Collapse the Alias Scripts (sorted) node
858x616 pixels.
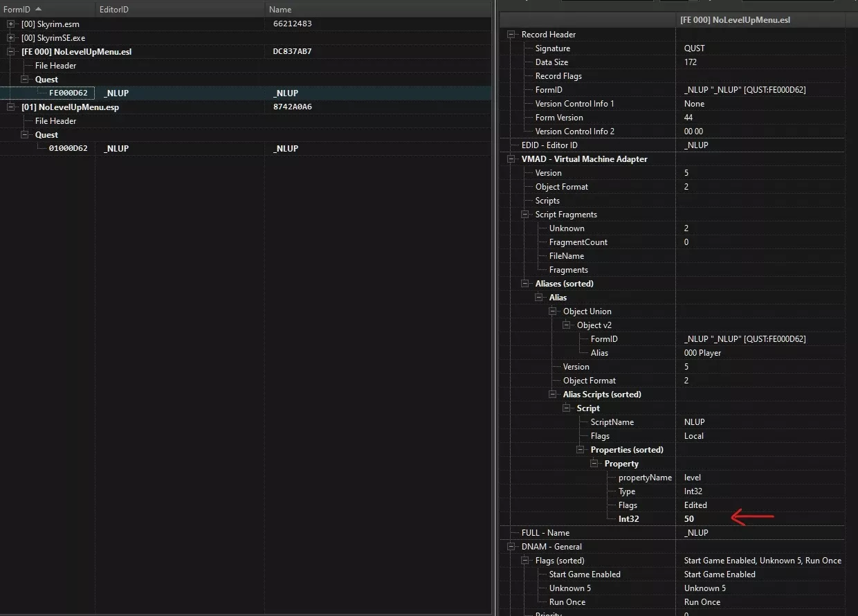tap(553, 395)
